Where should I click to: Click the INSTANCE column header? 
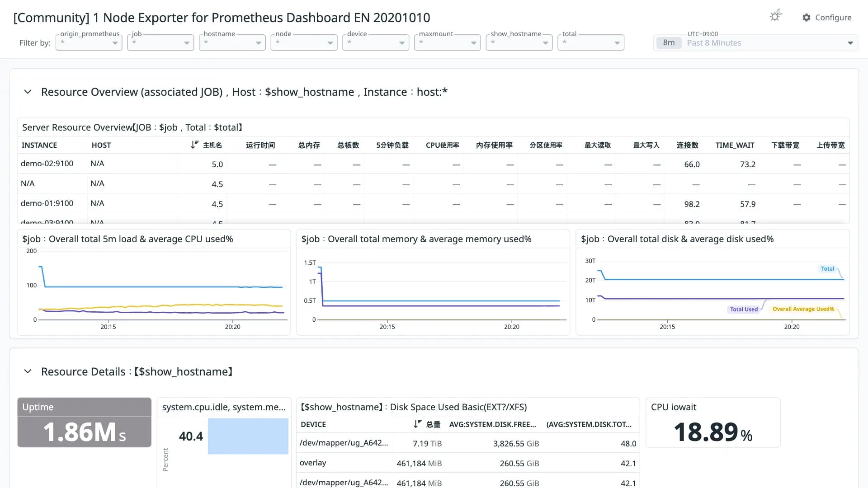[39, 145]
